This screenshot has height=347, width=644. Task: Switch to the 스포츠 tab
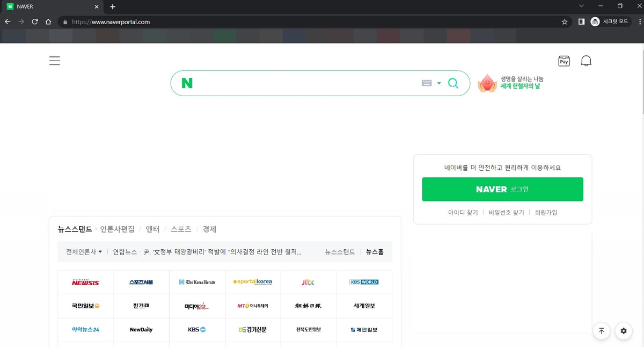181,229
